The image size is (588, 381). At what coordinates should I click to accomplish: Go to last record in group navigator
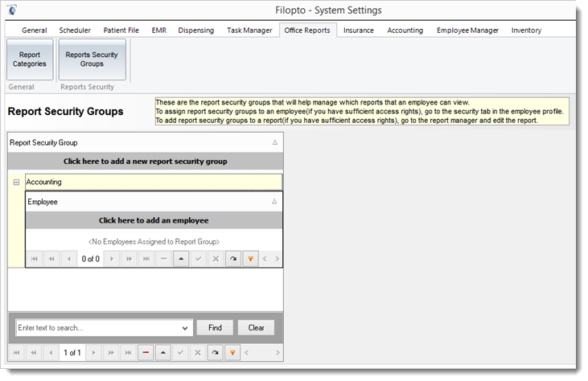pos(128,353)
